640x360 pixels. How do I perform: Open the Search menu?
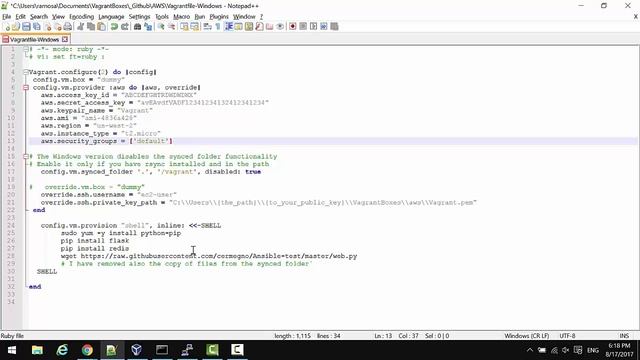(39, 17)
